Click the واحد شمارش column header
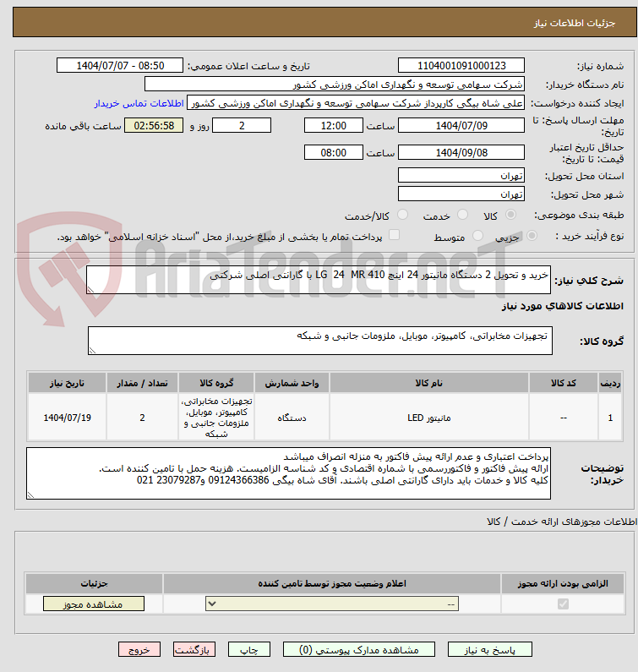Viewport: 638px width, 672px height. [x=292, y=383]
